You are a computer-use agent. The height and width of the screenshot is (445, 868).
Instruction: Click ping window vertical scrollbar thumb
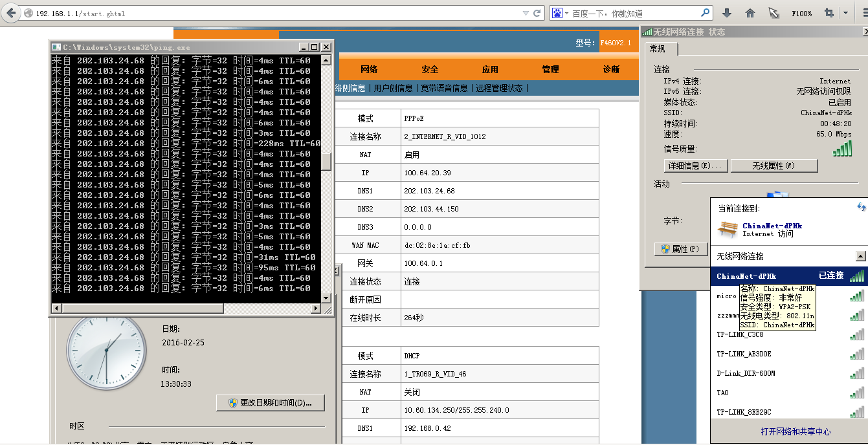coord(326,161)
